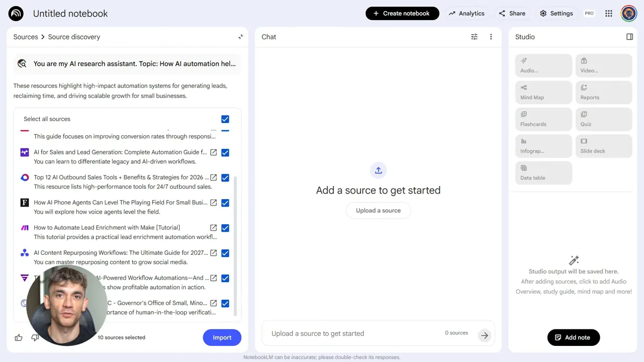The width and height of the screenshot is (644, 362).
Task: Select the Audio Overview tile
Action: click(543, 65)
